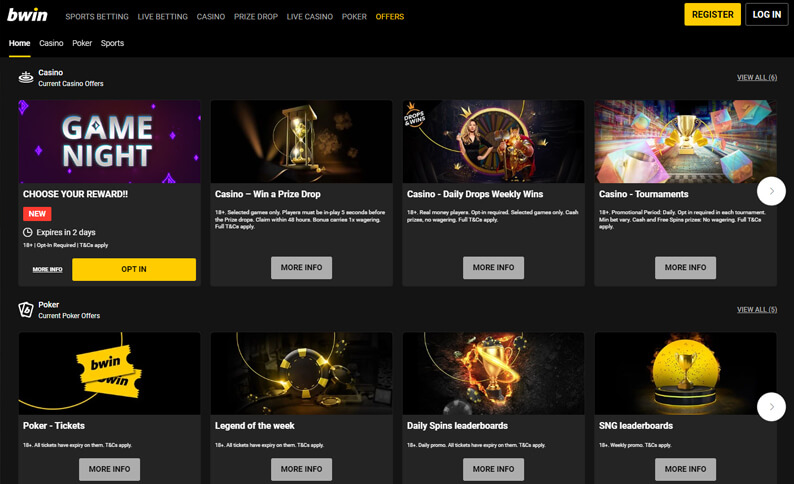Select the Home tab

[19, 44]
